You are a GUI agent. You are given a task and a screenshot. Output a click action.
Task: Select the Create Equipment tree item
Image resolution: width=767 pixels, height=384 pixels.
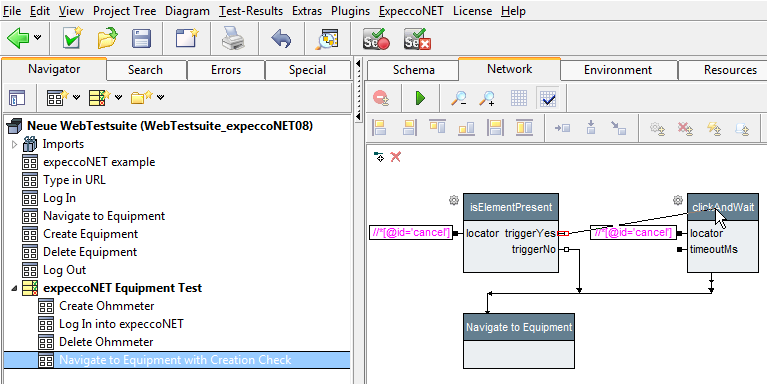click(x=90, y=234)
